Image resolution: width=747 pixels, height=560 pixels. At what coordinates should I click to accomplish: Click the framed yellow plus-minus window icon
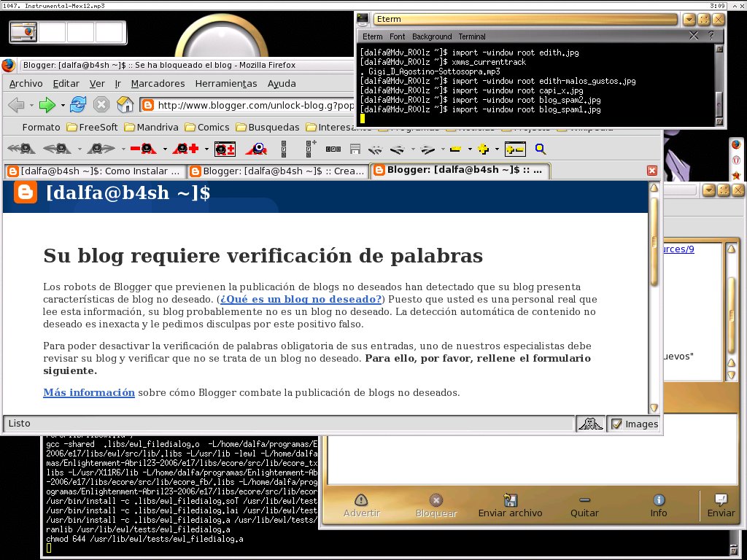click(x=515, y=149)
